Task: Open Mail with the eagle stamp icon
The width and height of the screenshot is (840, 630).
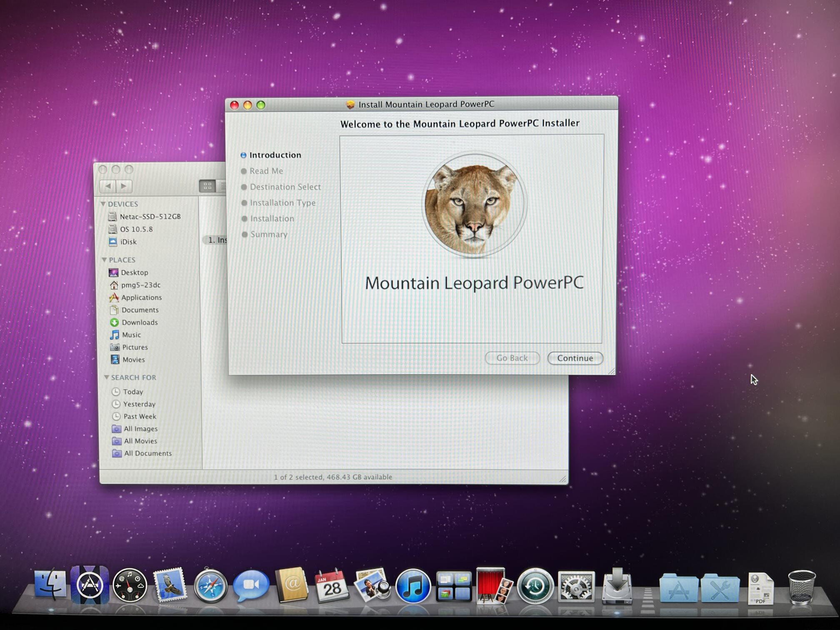Action: [170, 585]
